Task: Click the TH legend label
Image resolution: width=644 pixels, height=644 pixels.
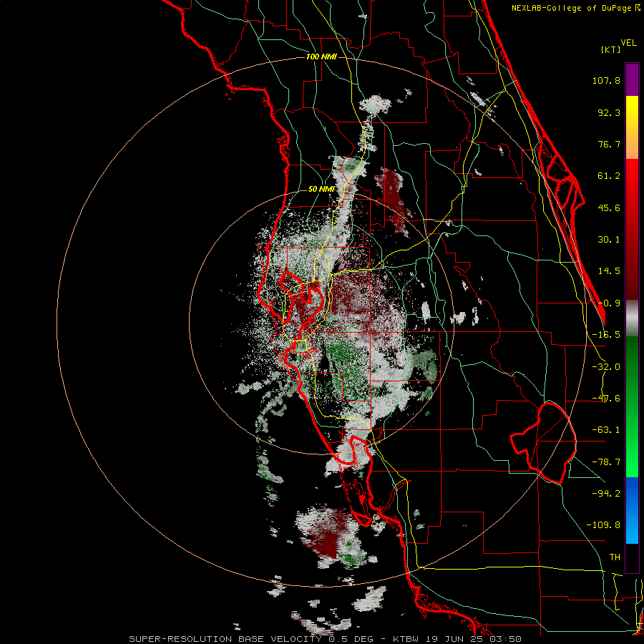Action: [615, 557]
